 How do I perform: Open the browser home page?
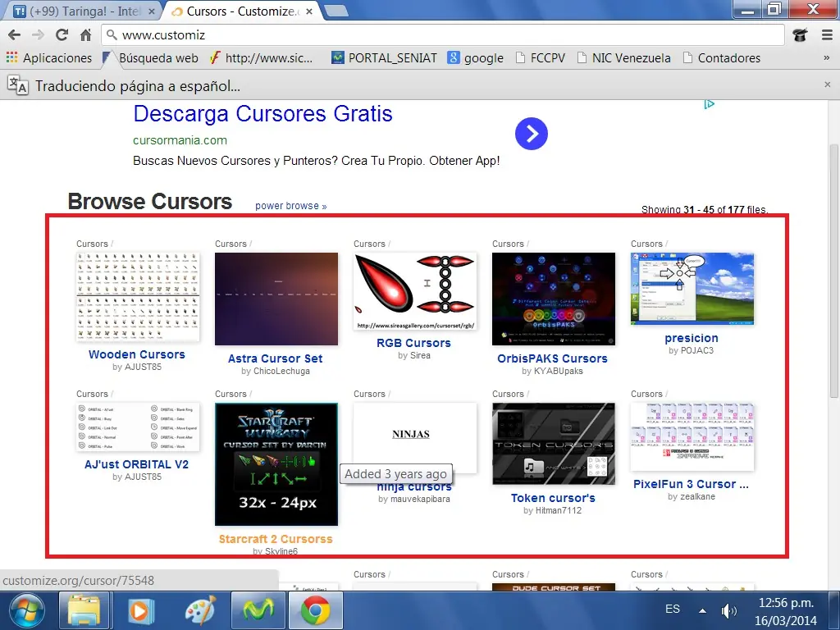pyautogui.click(x=85, y=35)
